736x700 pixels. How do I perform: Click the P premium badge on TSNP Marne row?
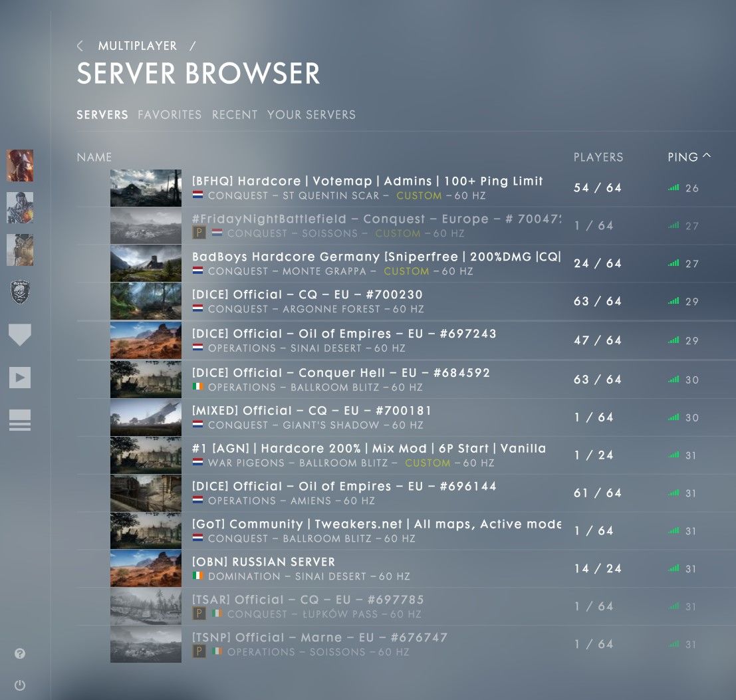pos(199,651)
